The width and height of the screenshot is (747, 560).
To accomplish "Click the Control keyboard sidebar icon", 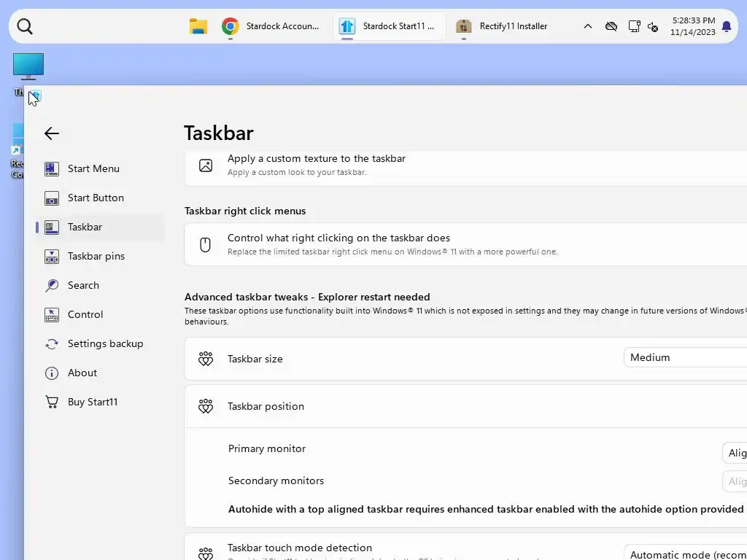I will tap(52, 315).
